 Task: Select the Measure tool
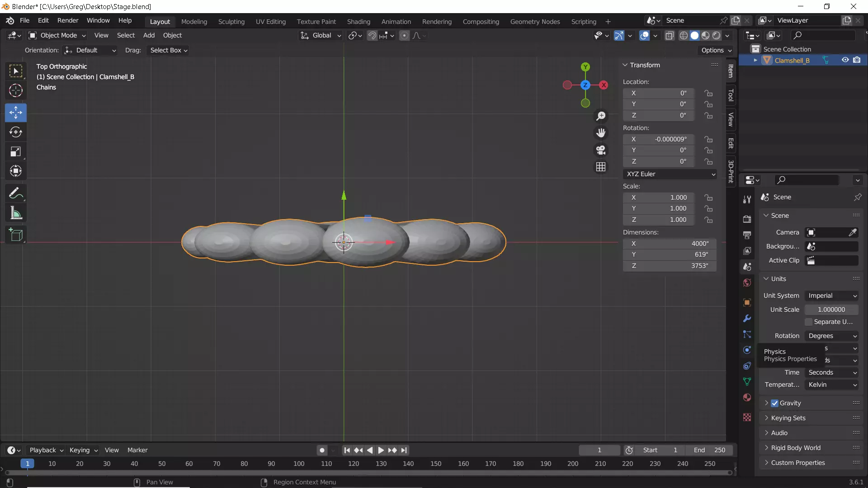pyautogui.click(x=16, y=213)
